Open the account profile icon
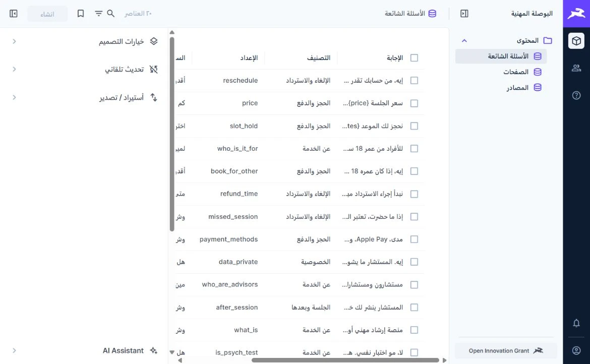590x364 pixels. click(x=576, y=350)
